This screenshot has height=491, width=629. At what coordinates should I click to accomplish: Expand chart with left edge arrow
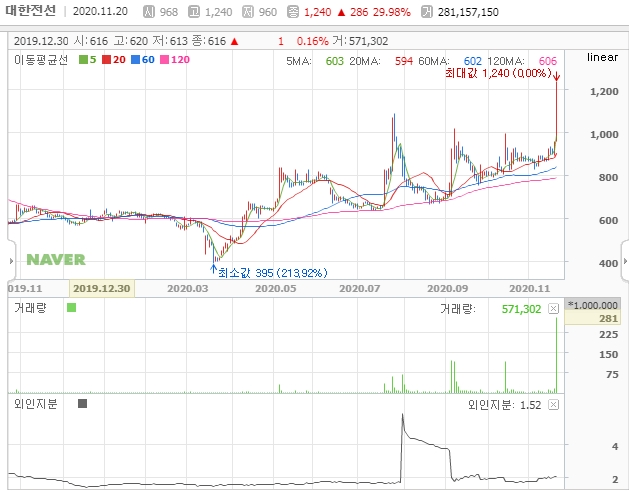click(11, 261)
